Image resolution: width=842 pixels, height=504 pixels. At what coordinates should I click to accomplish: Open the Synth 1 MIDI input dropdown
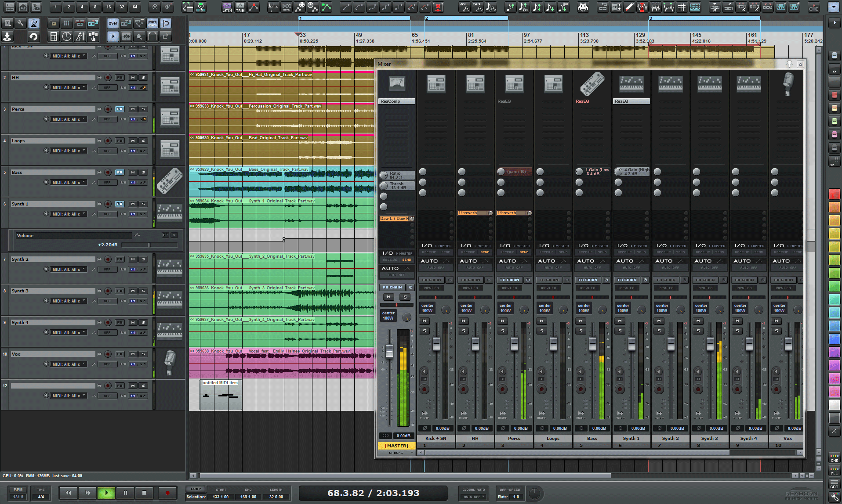(69, 214)
